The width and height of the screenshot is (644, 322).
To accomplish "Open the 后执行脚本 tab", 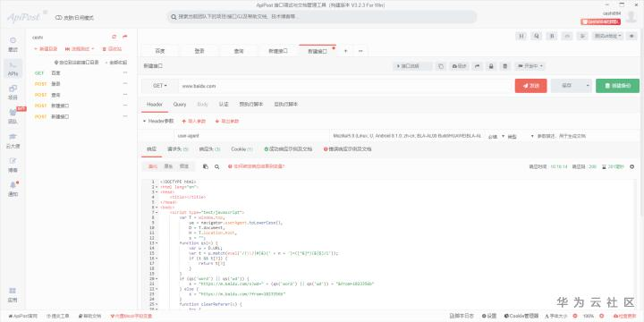I will click(286, 105).
